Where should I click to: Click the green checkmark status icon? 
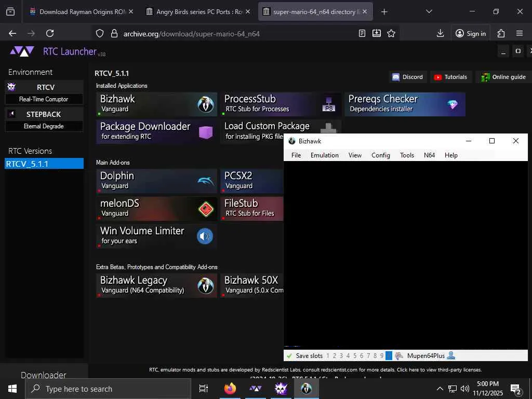point(289,355)
